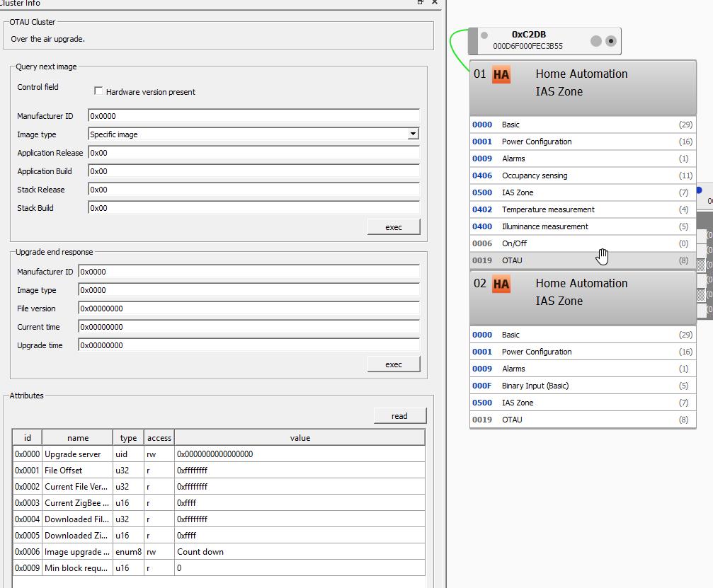Screen dimensions: 713x588
Task: Open IAS Zone cluster in endpoint 01
Action: point(583,192)
